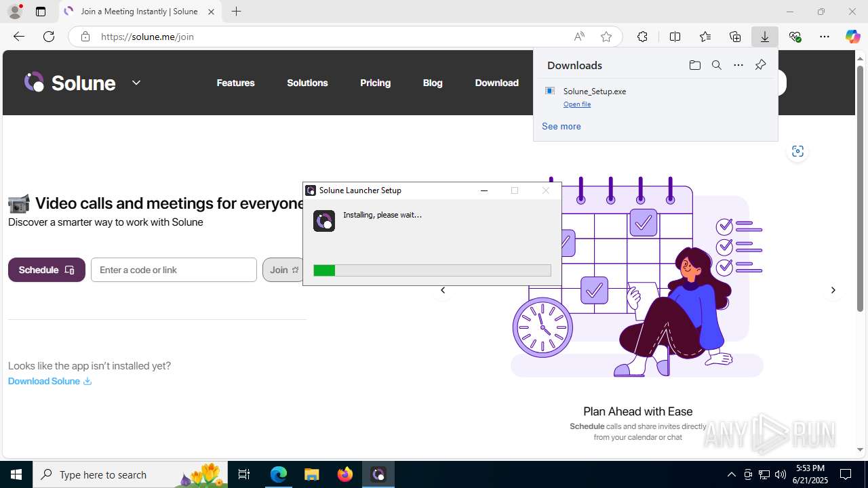Open the Solutions menu item
This screenshot has height=488, width=868.
pyautogui.click(x=307, y=83)
